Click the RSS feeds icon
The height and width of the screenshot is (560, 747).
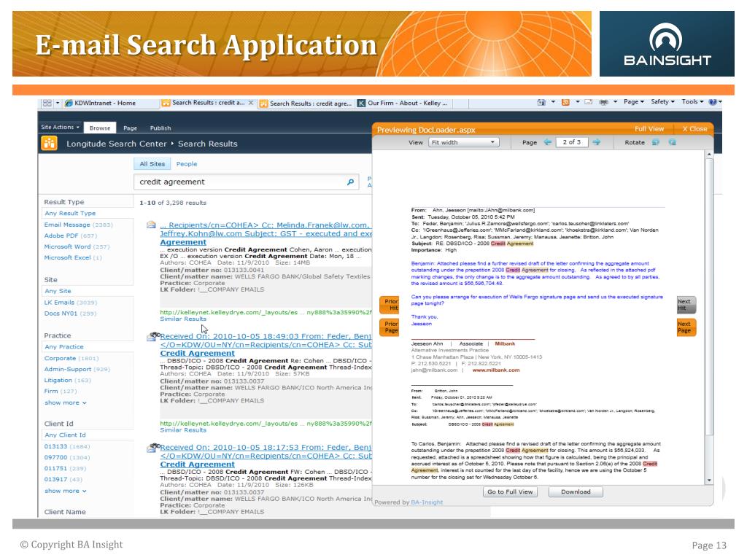pos(565,102)
